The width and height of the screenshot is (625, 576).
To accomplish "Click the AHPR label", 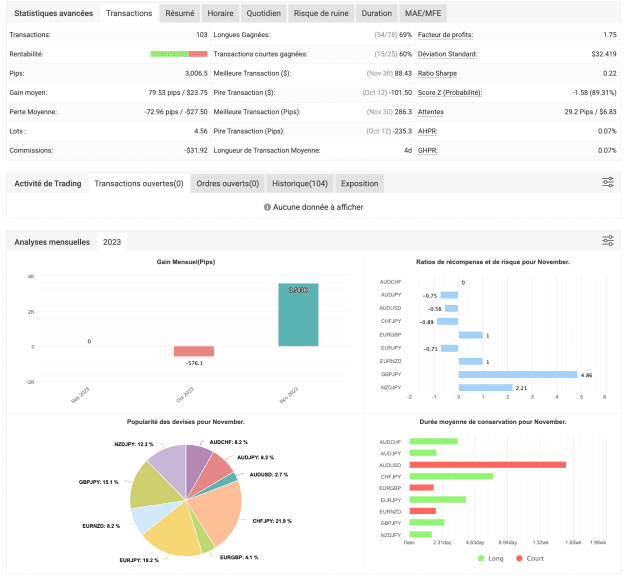I will [x=427, y=131].
